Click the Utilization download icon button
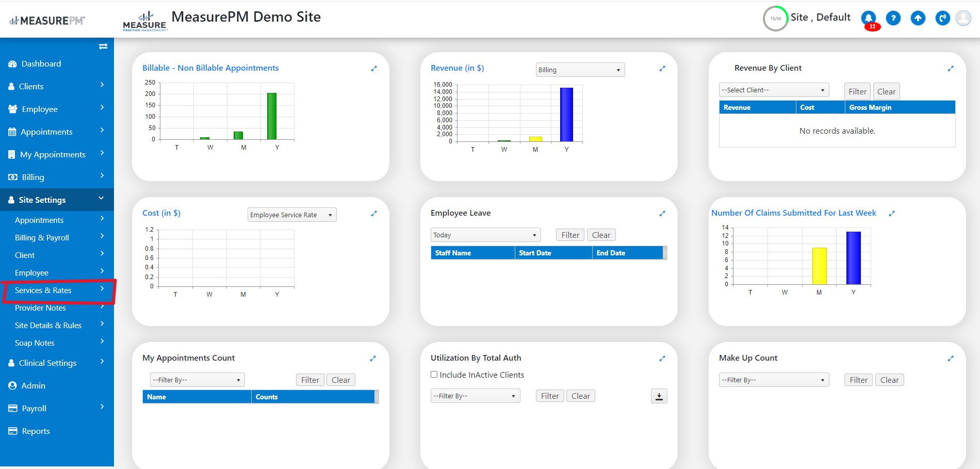Screen dimensions: 980x469 click(659, 396)
